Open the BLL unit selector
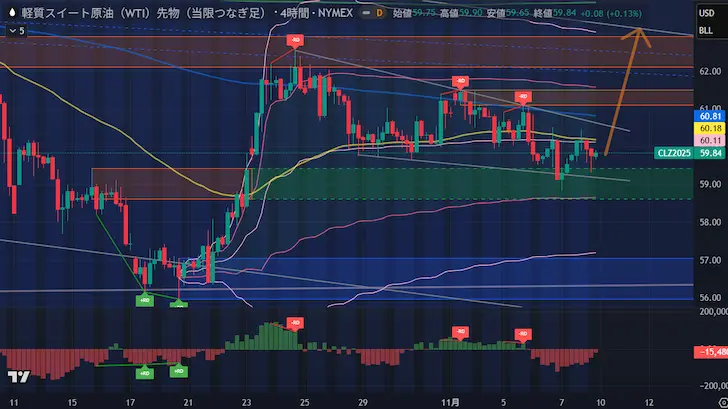The height and width of the screenshot is (409, 728). click(710, 32)
